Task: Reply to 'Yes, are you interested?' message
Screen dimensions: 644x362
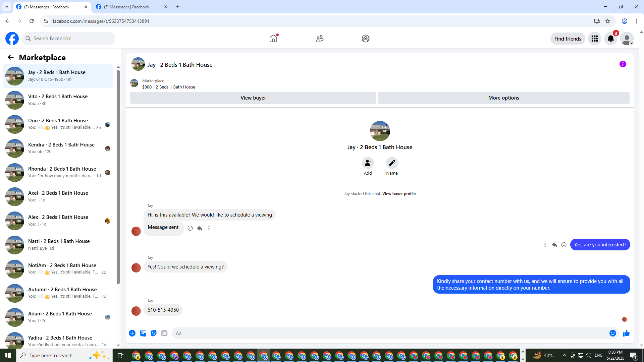Action: pos(554,245)
